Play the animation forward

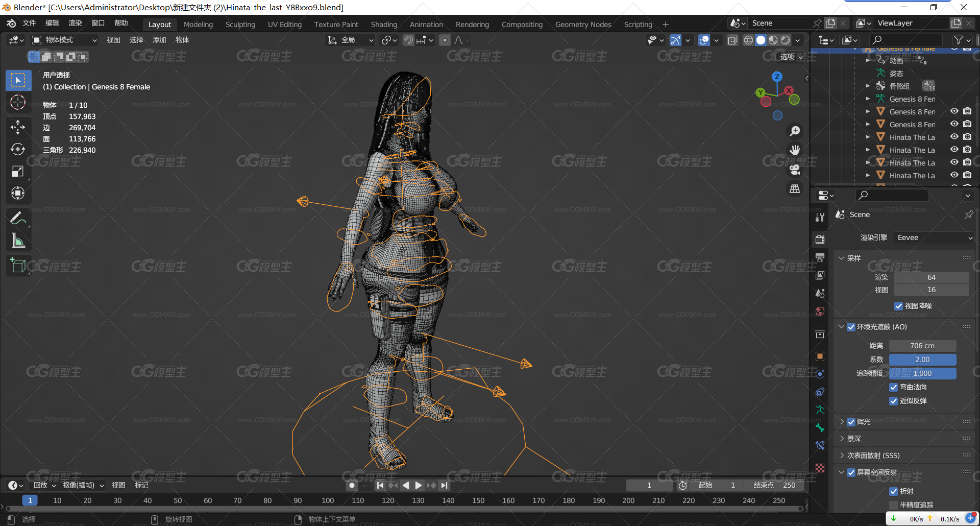point(419,486)
